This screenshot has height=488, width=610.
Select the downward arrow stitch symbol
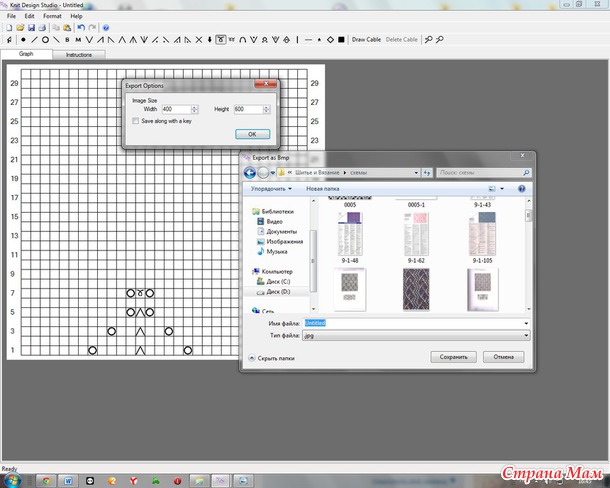pos(210,39)
